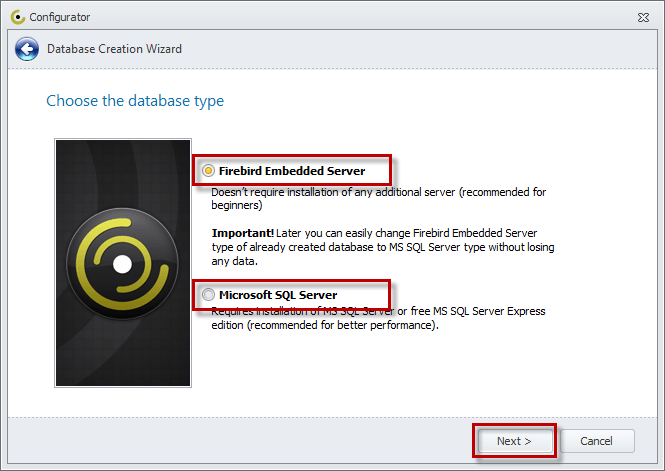
Task: Choose the Microsoft SQL Server radio button
Action: click(208, 295)
